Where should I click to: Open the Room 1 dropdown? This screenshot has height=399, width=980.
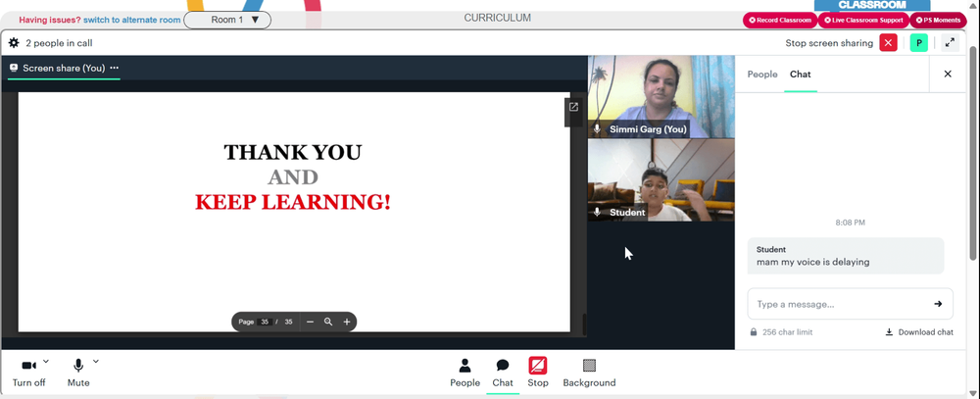point(227,20)
